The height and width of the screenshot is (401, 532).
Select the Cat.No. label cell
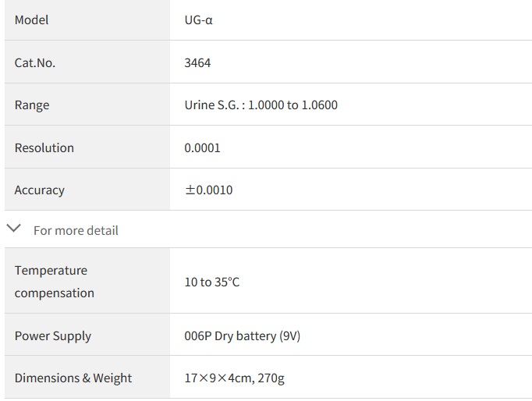click(35, 62)
